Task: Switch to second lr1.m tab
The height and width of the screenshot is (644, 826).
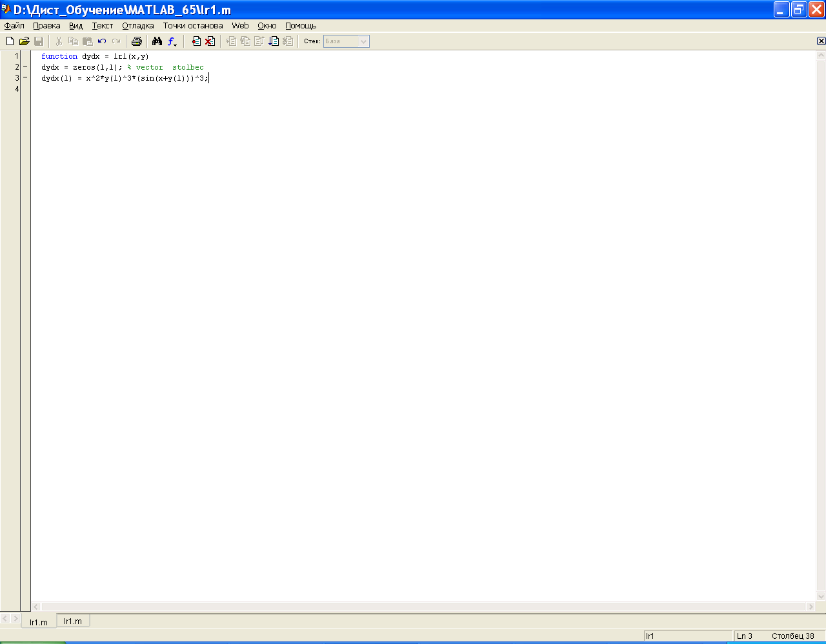Action: click(x=73, y=621)
